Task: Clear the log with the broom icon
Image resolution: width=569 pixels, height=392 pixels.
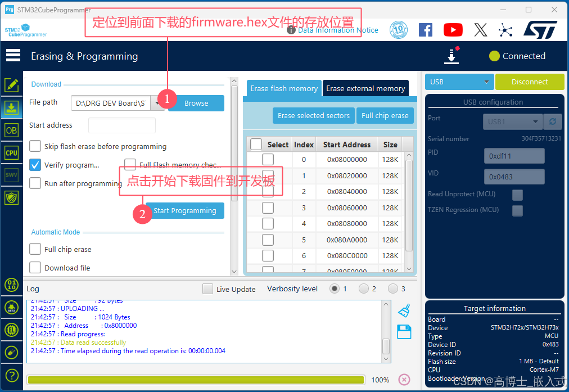Action: click(404, 311)
